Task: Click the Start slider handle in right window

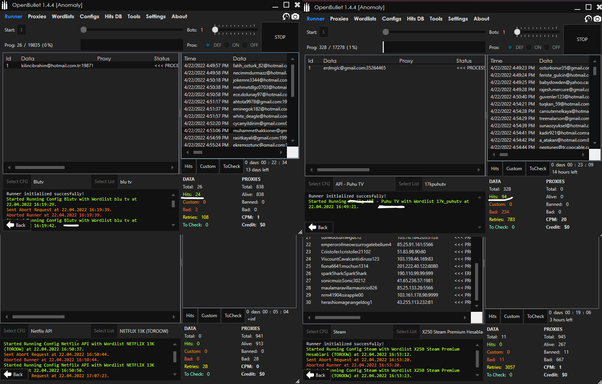Action: tap(385, 32)
